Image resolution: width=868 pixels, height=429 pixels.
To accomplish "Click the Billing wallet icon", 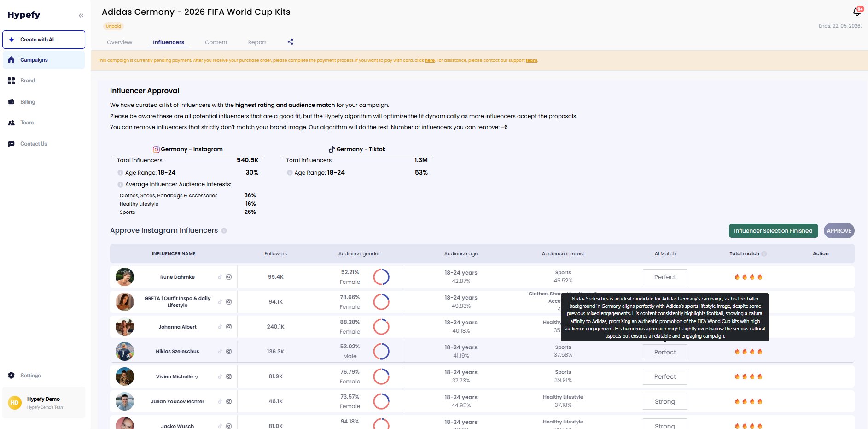I will pos(12,102).
